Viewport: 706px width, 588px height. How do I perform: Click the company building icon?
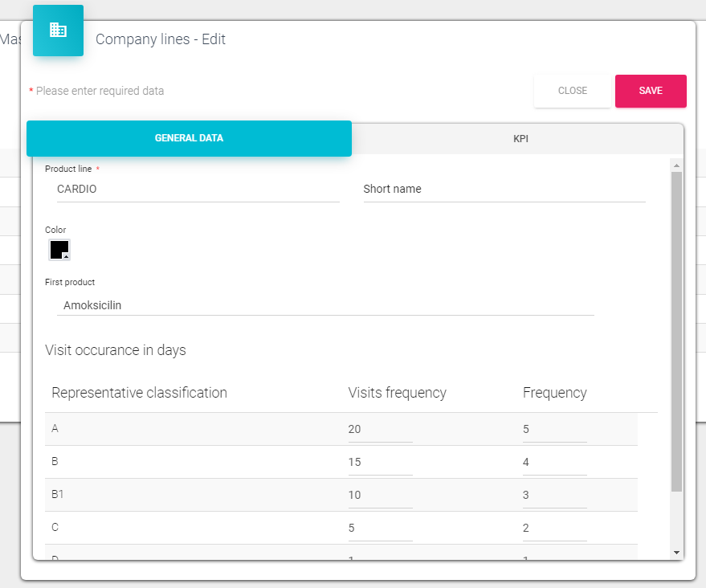(58, 31)
